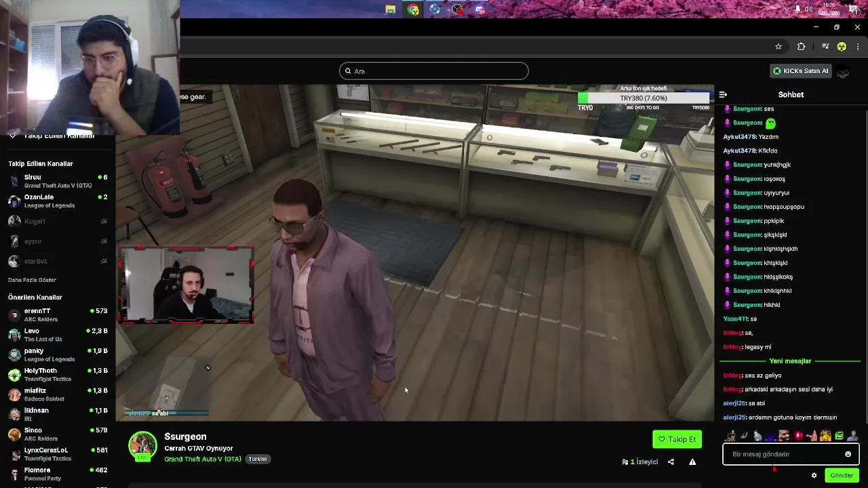Image resolution: width=868 pixels, height=488 pixels.
Task: Open the Ssurgeon channel avatar
Action: pos(142,445)
